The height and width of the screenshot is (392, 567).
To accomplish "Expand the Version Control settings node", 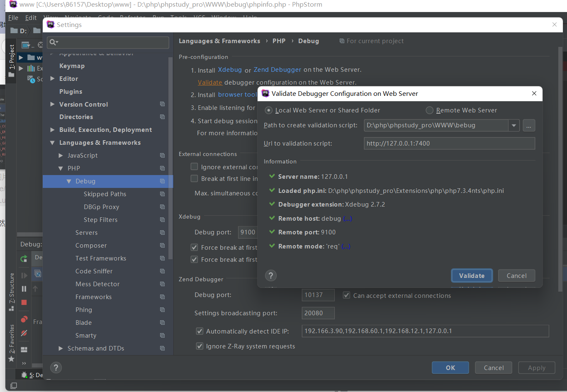I will (52, 104).
